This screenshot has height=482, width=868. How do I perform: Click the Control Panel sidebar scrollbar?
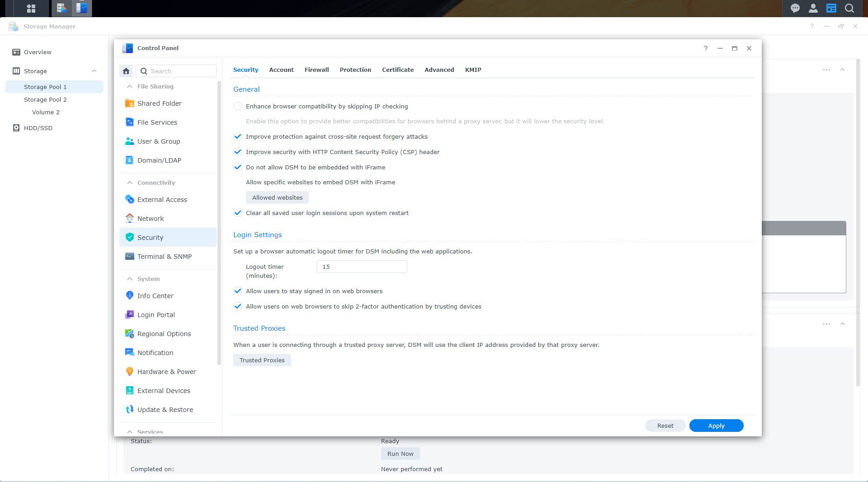[219, 223]
